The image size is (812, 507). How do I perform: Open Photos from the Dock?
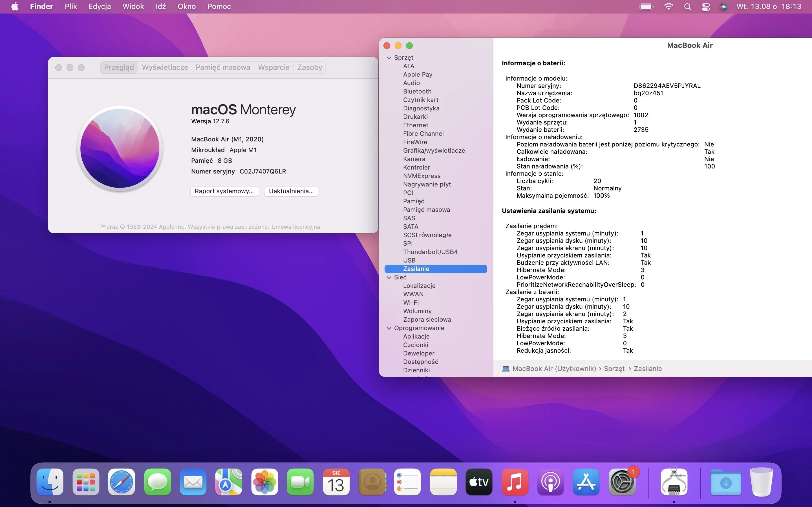pos(265,482)
